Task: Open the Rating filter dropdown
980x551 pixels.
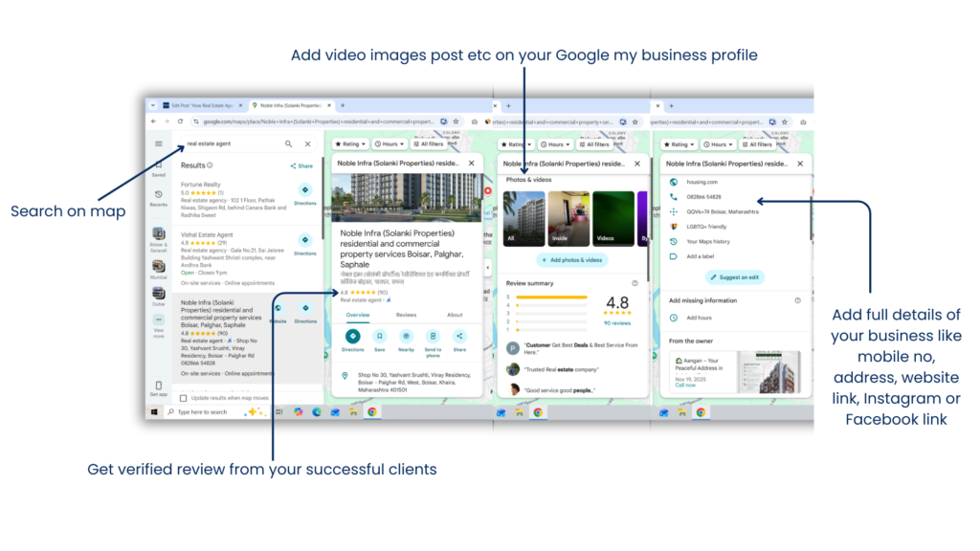Action: 352,143
